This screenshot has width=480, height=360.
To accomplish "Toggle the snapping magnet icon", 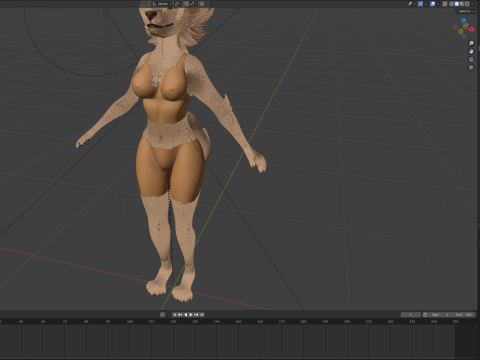I will (186, 4).
